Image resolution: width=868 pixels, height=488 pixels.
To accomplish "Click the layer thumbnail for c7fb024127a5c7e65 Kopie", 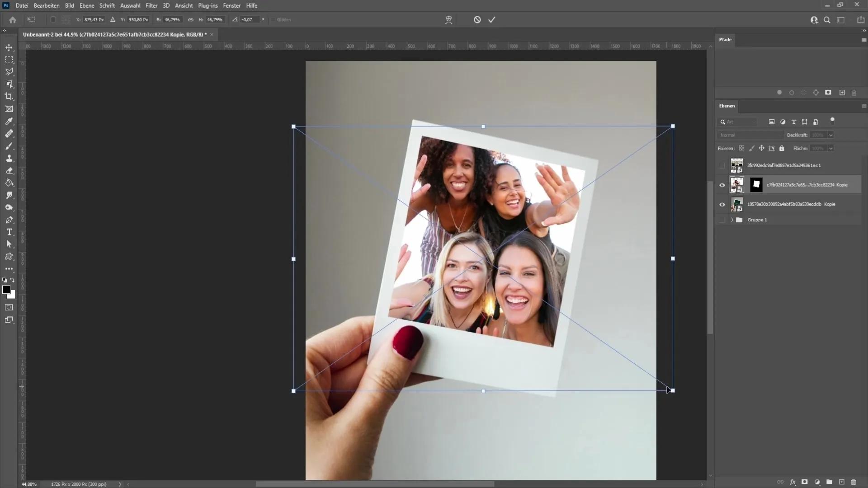I will 737,185.
